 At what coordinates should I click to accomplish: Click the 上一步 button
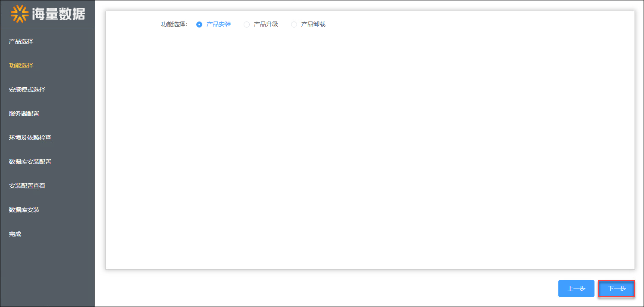[576, 289]
